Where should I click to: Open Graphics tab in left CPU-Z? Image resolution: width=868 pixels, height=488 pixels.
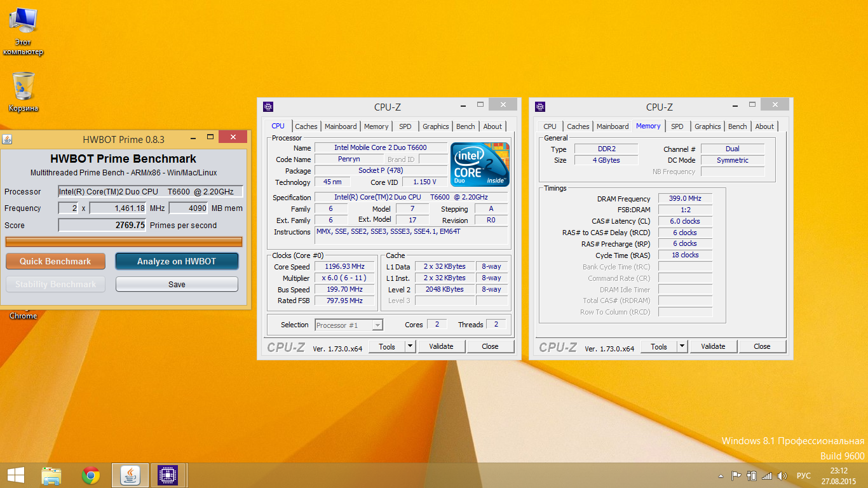pos(436,126)
